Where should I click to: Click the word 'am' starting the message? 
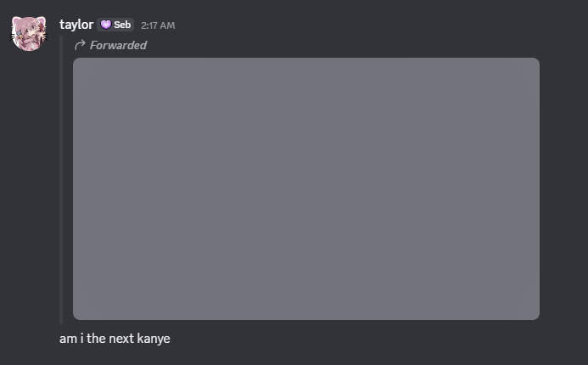pos(68,339)
